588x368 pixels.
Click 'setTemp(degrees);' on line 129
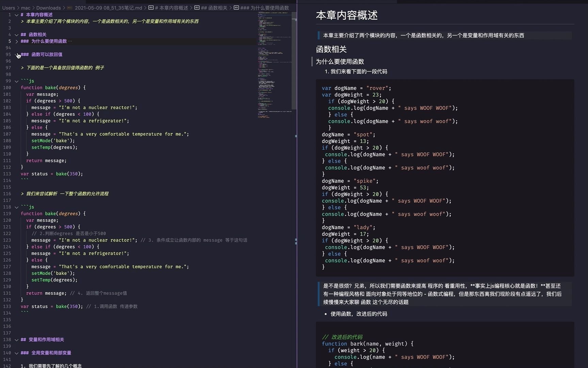pos(54,280)
